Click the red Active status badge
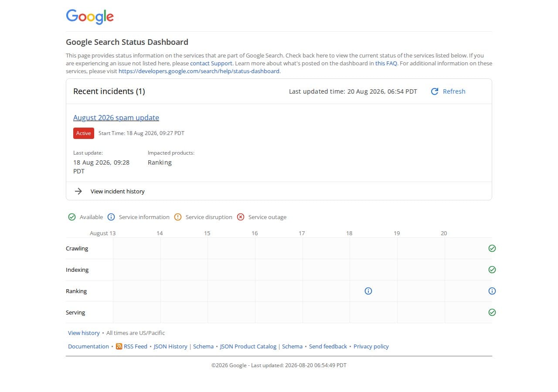The width and height of the screenshot is (558, 392). coord(84,133)
